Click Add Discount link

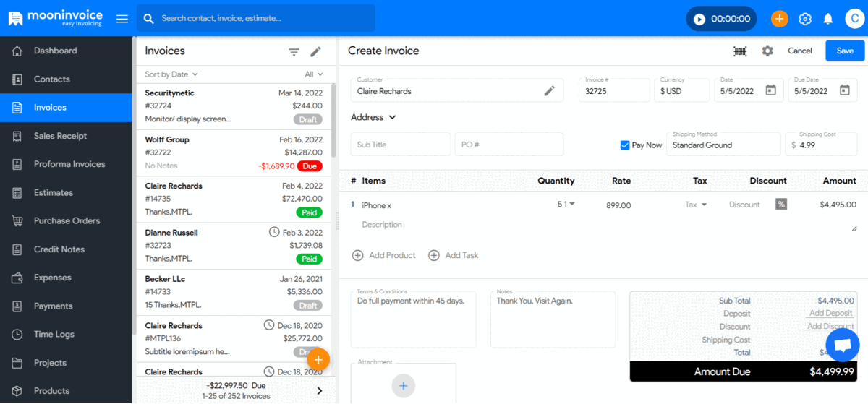click(830, 326)
